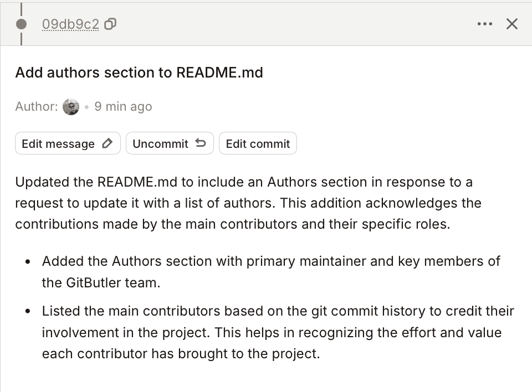Click the undo arrow icon inside Uncommit button
This screenshot has height=392, width=532.
click(201, 143)
